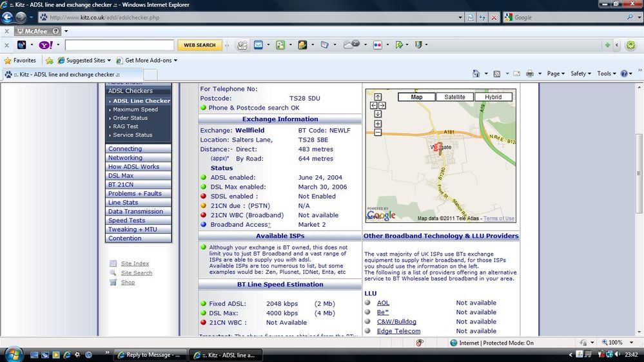This screenshot has width=644, height=362.
Task: Pan the map down with arrow button
Action: tap(378, 114)
